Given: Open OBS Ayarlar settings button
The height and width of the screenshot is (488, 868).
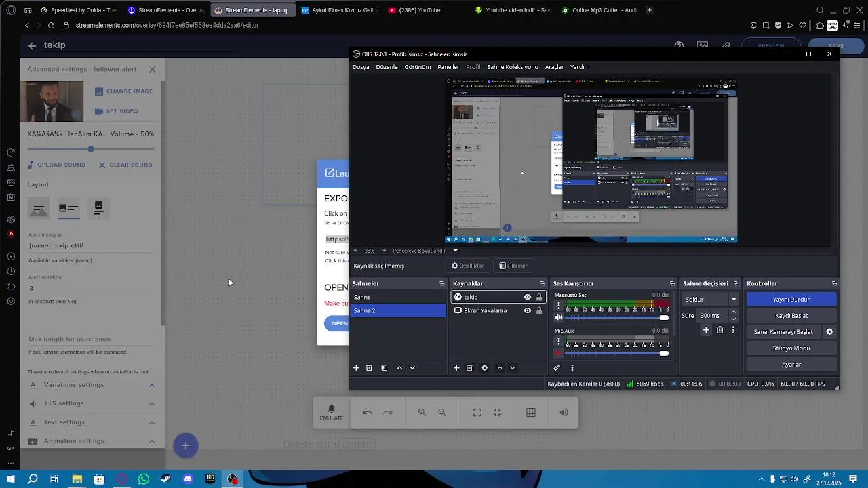Looking at the screenshot, I should (x=791, y=365).
